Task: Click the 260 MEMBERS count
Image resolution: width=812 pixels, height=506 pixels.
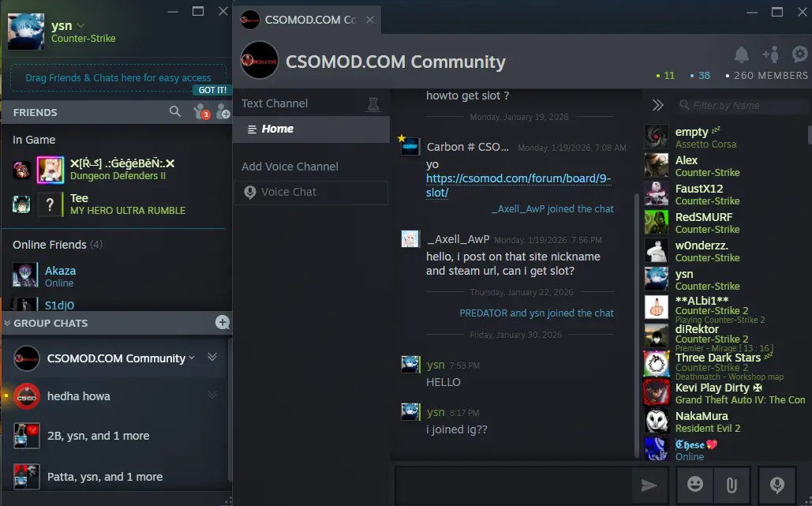Action: point(767,76)
